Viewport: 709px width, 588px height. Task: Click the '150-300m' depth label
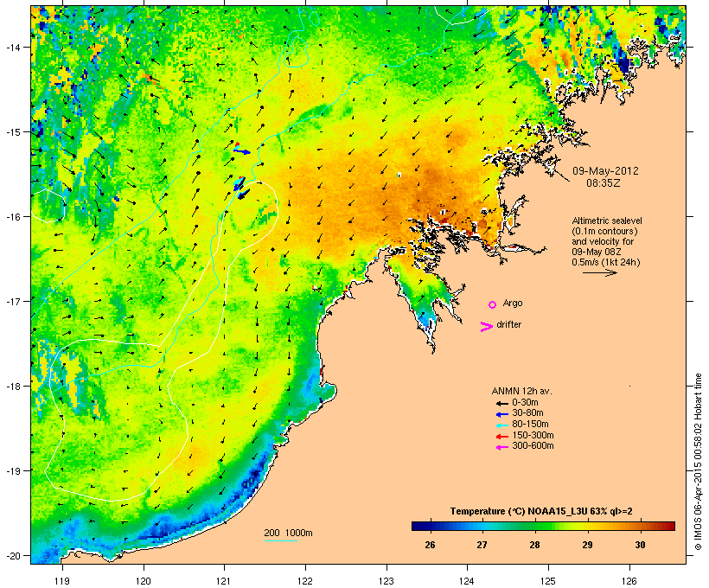click(533, 435)
